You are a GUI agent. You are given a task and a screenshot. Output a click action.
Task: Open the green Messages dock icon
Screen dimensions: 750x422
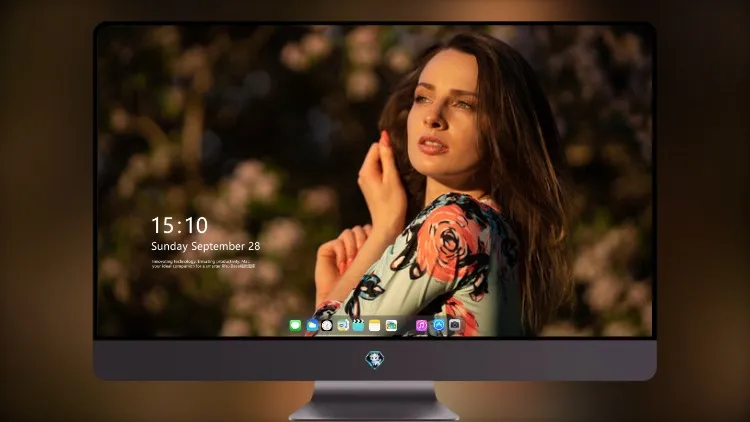(x=295, y=325)
